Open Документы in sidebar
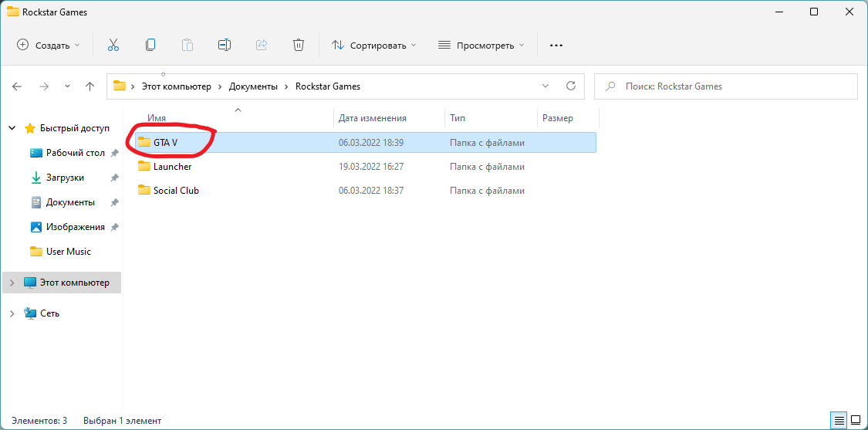 [x=70, y=203]
